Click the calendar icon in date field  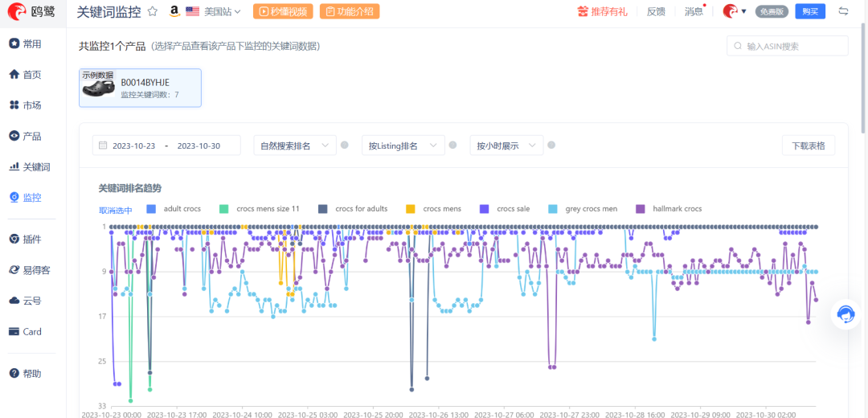tap(102, 145)
